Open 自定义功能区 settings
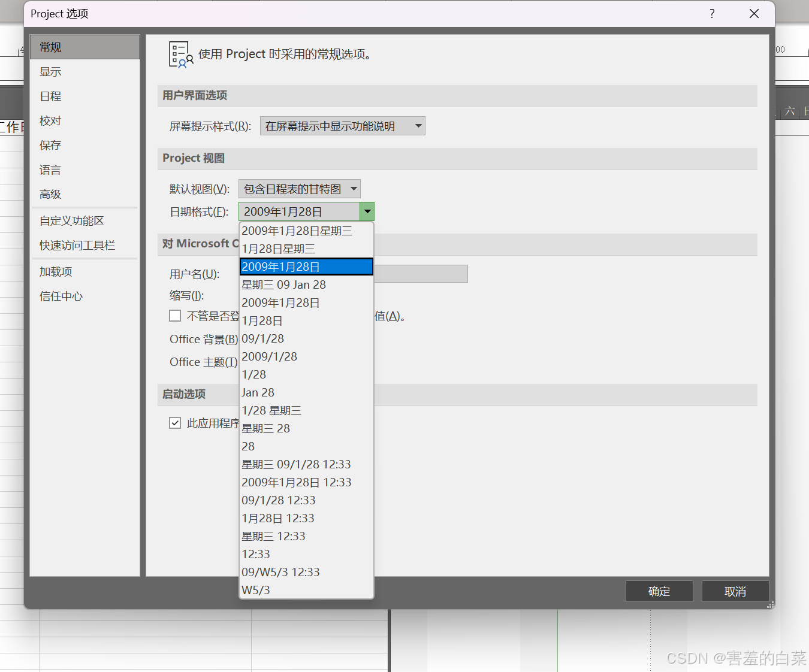809x672 pixels. click(84, 221)
